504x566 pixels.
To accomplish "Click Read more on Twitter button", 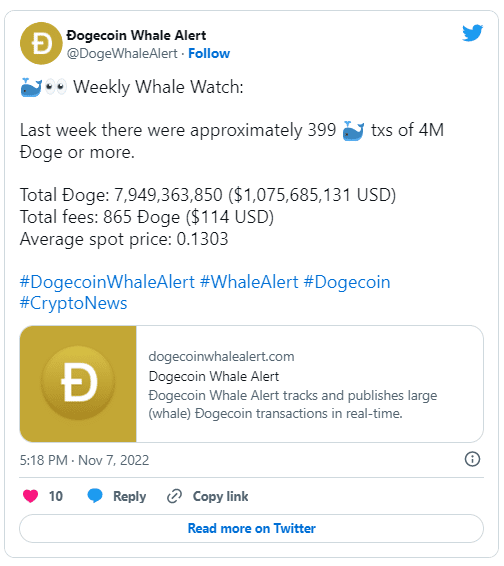I will pos(251,528).
